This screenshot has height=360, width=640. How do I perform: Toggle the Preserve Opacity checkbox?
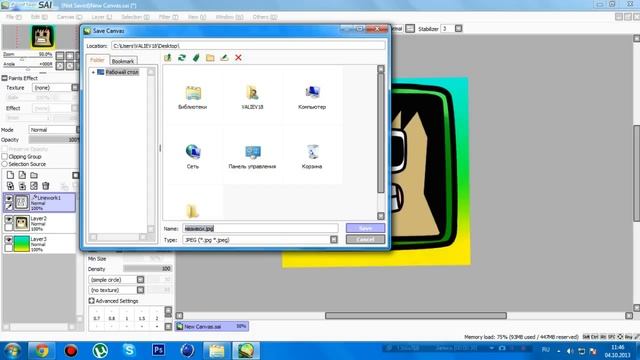5,149
